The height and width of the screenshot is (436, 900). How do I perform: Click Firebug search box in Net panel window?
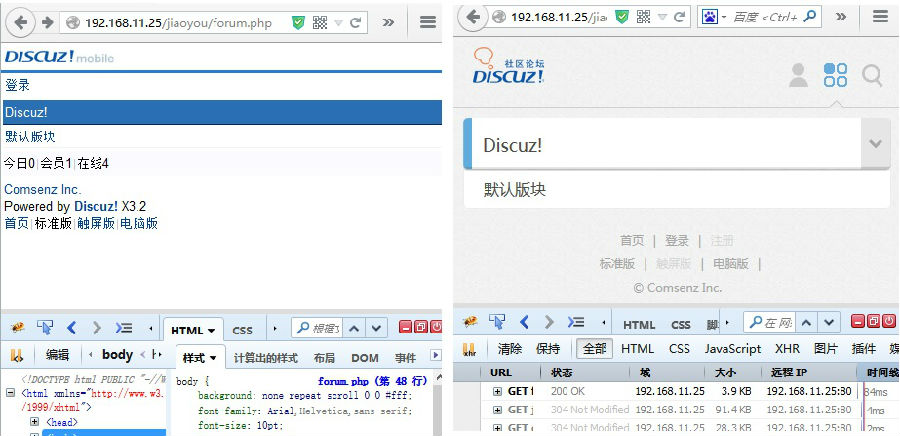pos(769,322)
